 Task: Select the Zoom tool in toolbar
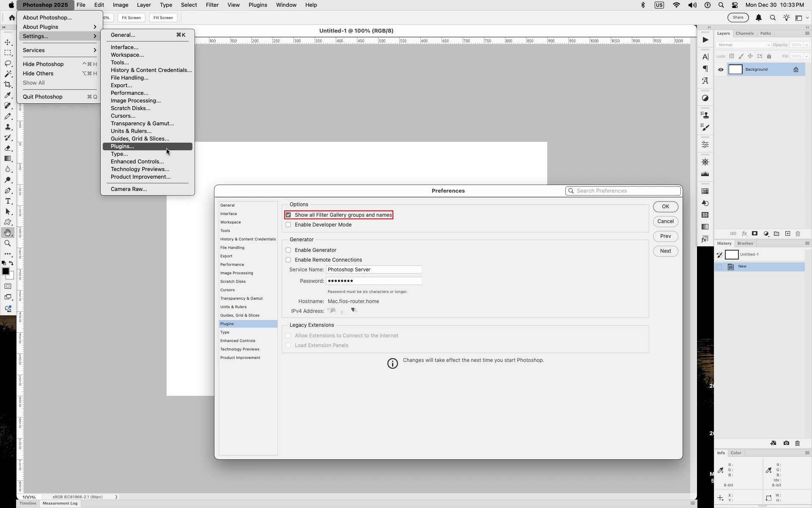coord(8,243)
